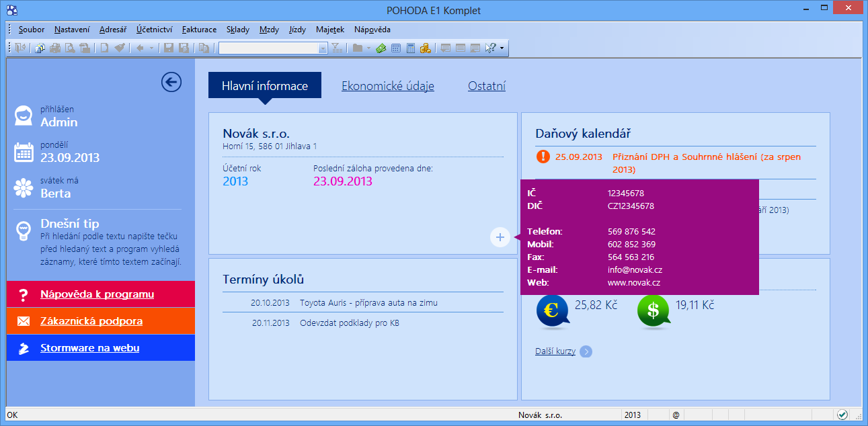The width and height of the screenshot is (868, 426).
Task: Click the fax number 564 563 216
Action: (631, 257)
